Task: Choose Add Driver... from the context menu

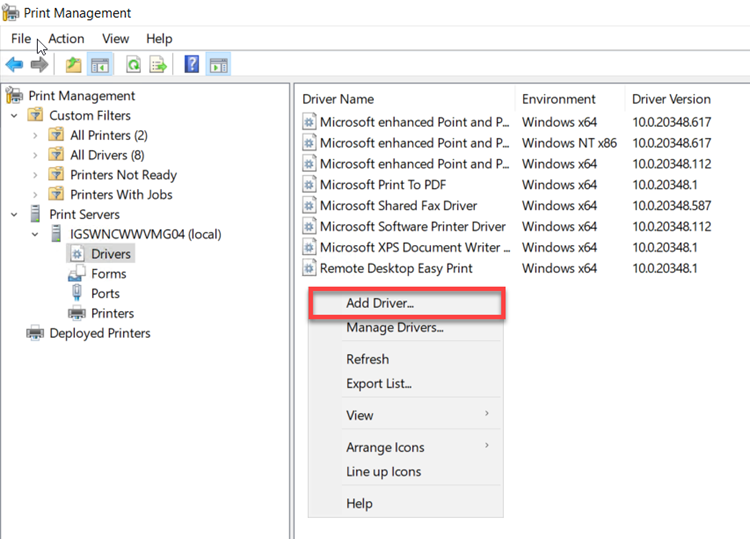Action: (380, 302)
